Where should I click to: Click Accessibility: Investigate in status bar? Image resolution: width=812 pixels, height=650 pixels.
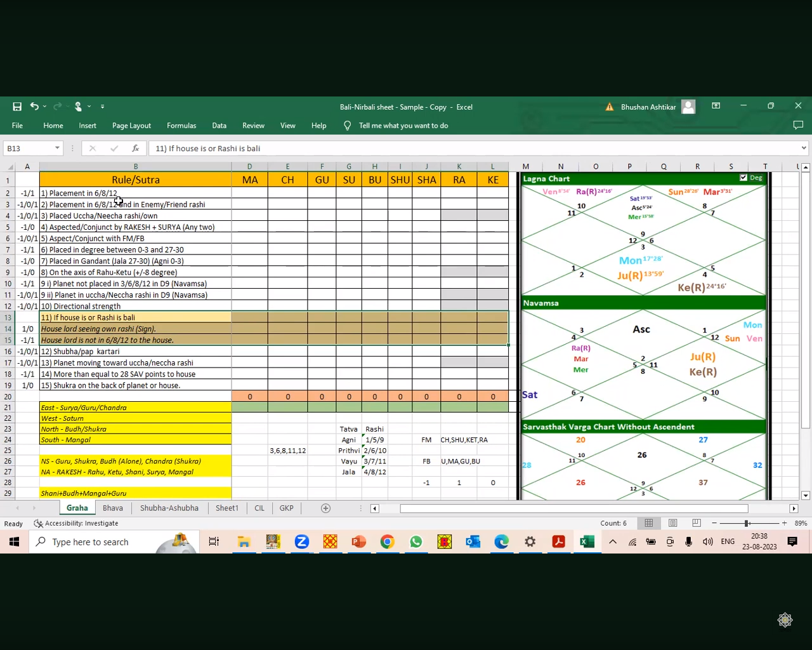click(76, 524)
